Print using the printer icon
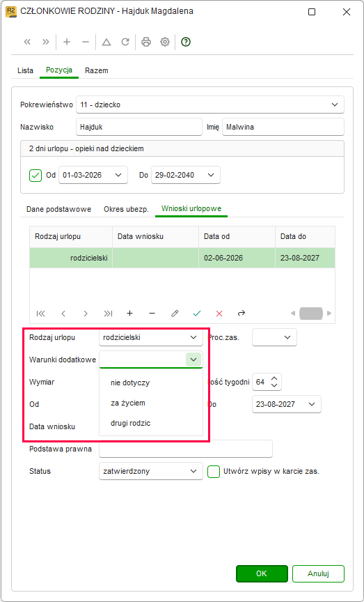The height and width of the screenshot is (602, 364). coord(145,43)
